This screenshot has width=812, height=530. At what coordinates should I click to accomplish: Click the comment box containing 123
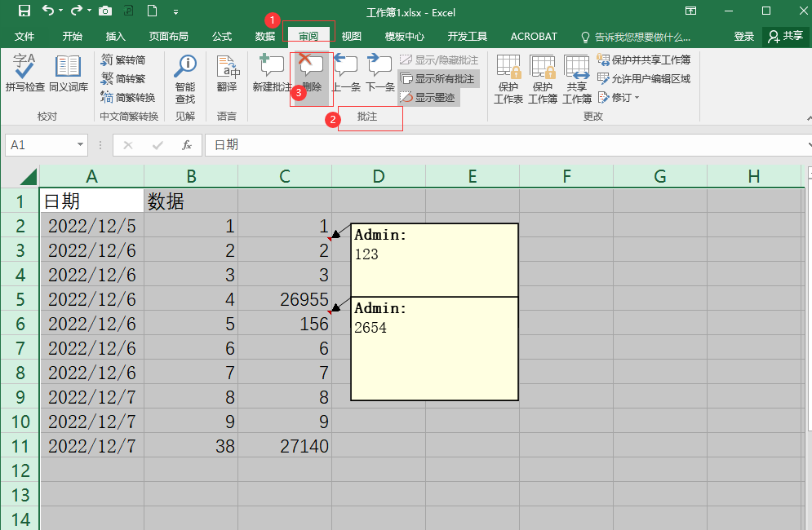(434, 260)
